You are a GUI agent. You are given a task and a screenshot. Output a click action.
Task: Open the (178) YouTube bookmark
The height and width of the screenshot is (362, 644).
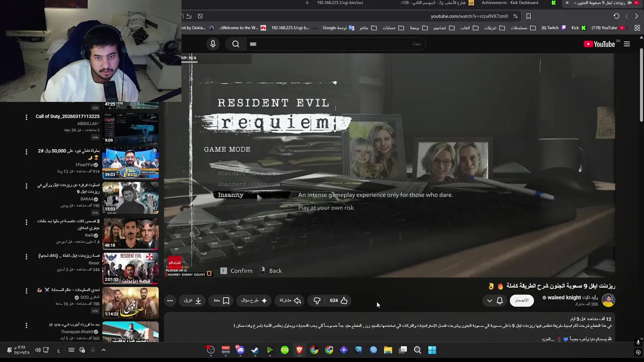pos(608,28)
